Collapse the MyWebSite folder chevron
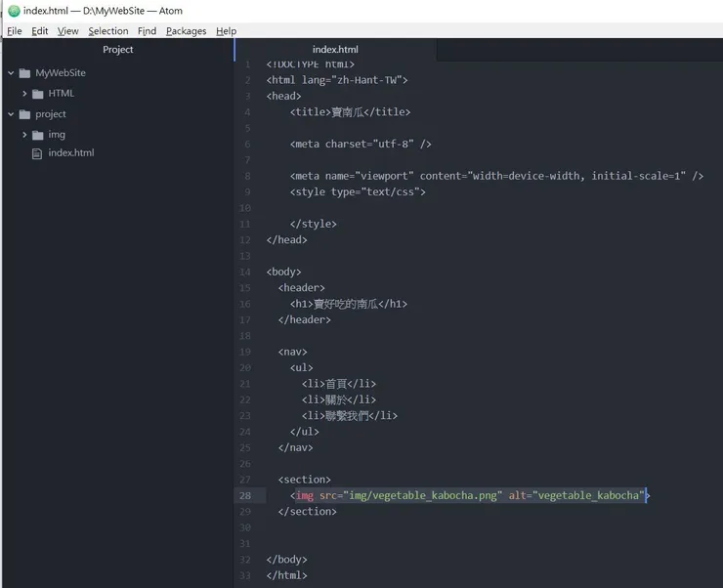The image size is (723, 588). click(x=11, y=73)
